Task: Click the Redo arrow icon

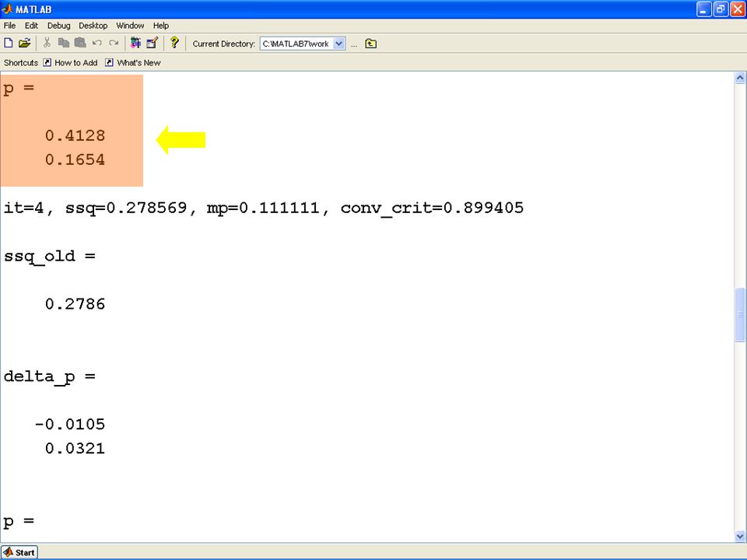Action: [114, 43]
